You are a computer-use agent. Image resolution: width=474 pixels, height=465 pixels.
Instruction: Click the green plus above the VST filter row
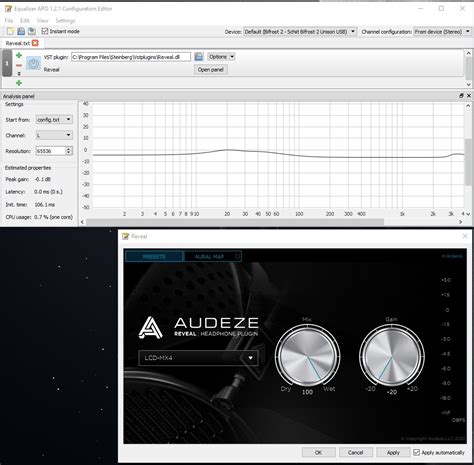pyautogui.click(x=19, y=55)
